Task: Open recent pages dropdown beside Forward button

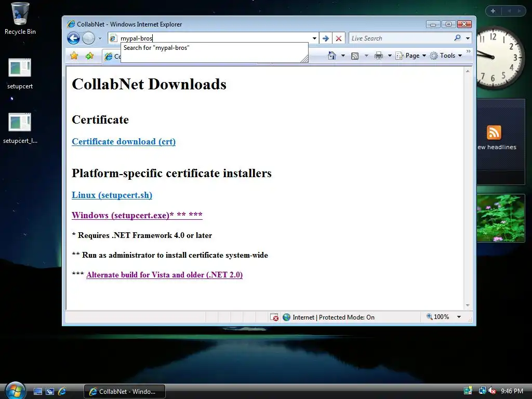Action: point(100,38)
